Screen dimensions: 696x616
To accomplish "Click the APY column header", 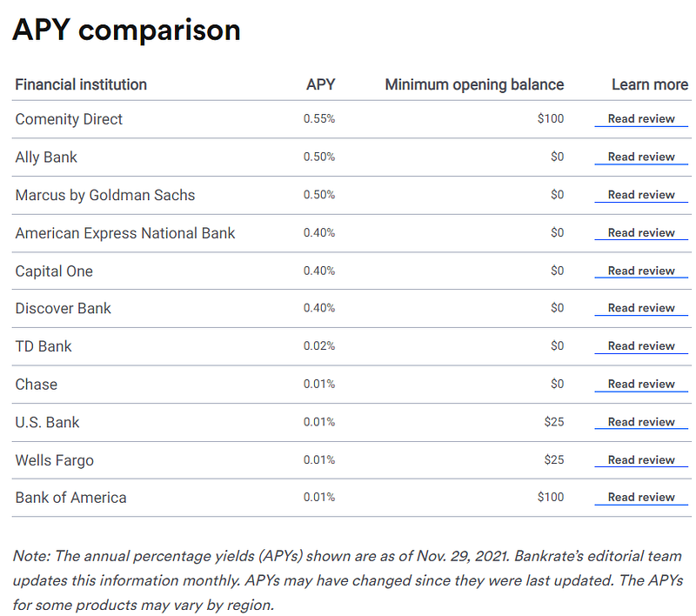I will coord(320,84).
